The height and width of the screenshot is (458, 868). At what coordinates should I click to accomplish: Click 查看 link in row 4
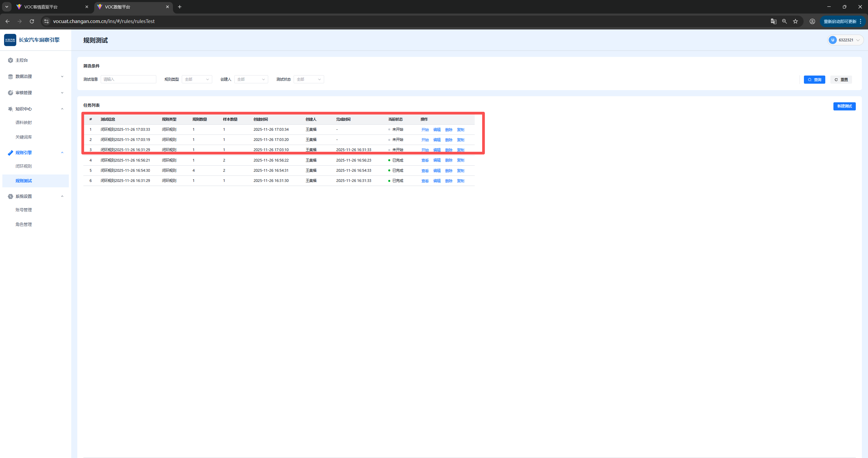pyautogui.click(x=425, y=160)
